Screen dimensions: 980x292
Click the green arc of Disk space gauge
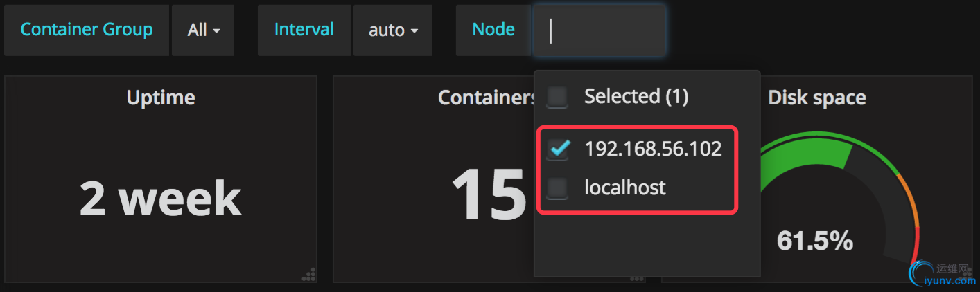click(804, 151)
